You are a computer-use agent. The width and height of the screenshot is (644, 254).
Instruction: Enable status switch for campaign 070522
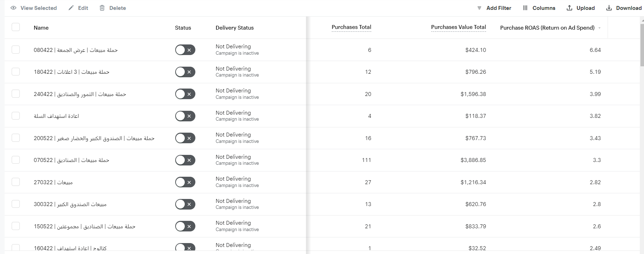pyautogui.click(x=185, y=160)
